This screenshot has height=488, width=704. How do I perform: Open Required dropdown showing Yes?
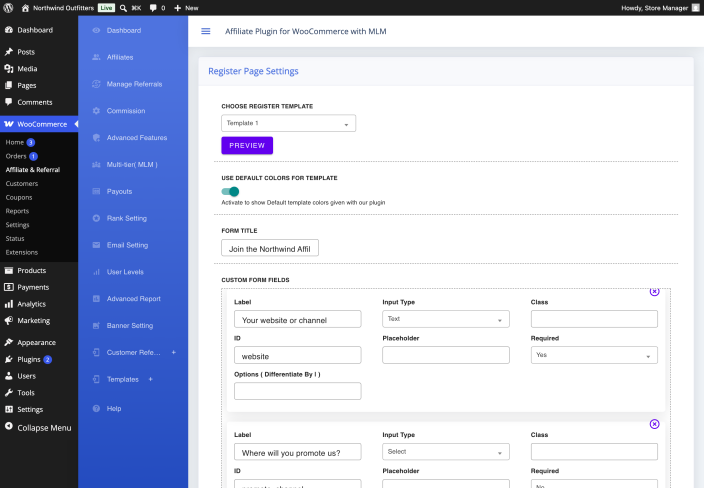[594, 355]
